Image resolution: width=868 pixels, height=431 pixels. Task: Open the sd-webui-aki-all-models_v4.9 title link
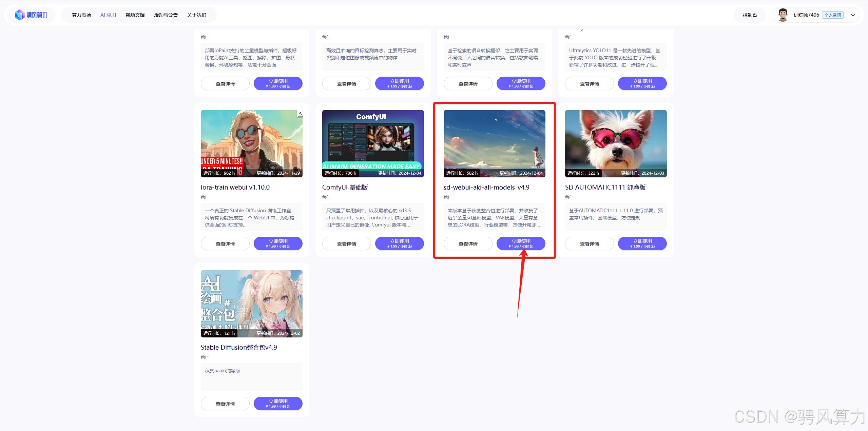tap(486, 187)
